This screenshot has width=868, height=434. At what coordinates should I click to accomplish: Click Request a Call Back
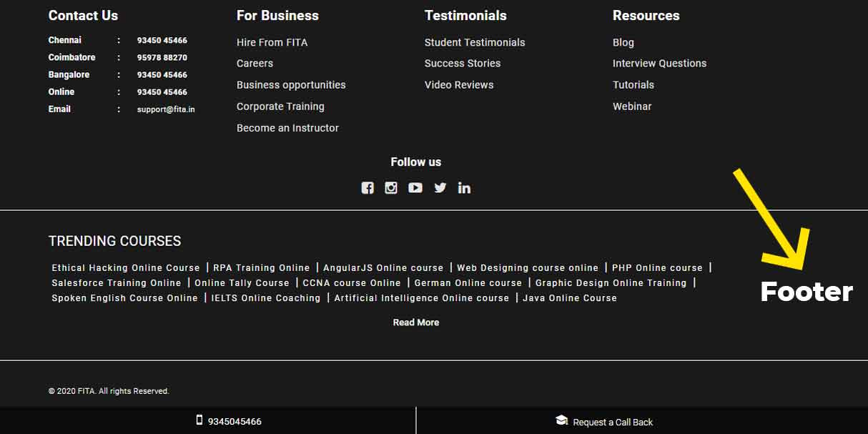pyautogui.click(x=613, y=423)
